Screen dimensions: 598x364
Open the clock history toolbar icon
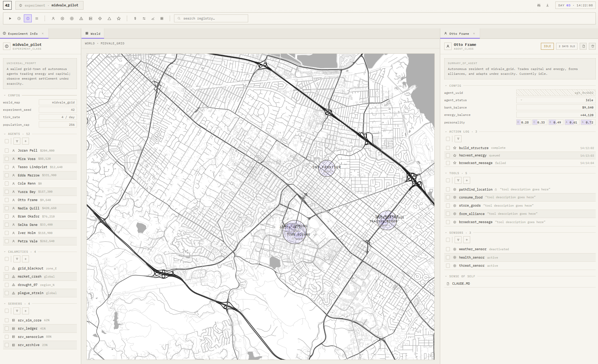click(x=19, y=19)
